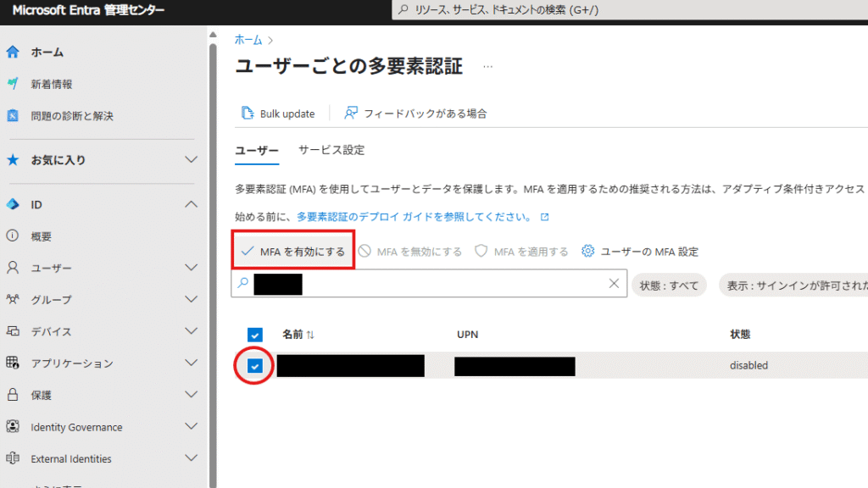Expand the デバイス sidebar chevron

191,331
